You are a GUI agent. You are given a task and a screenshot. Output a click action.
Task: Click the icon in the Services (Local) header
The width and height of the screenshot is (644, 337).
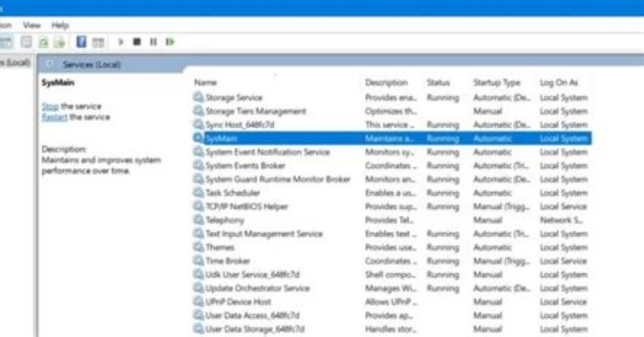coord(50,64)
